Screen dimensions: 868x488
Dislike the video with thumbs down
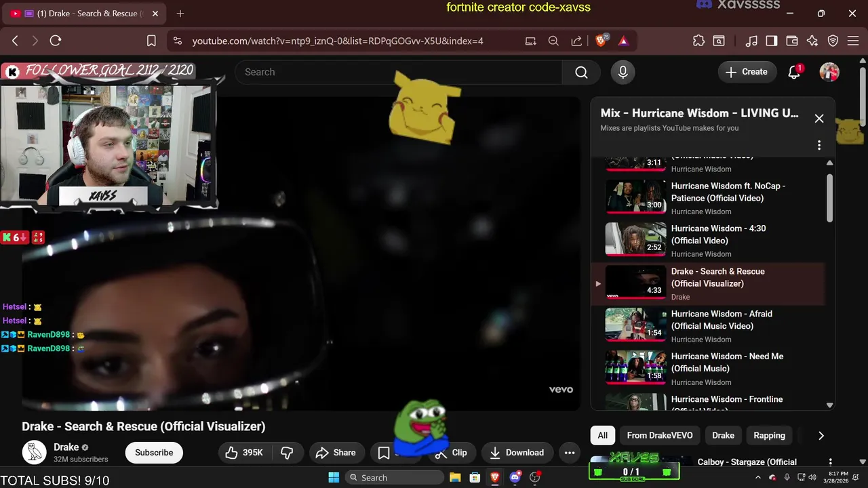(287, 453)
